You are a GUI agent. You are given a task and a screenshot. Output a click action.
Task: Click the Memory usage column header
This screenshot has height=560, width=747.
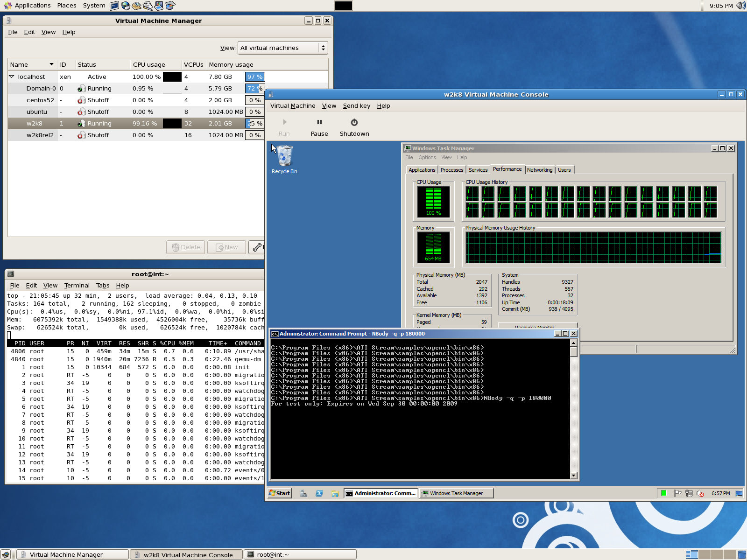pyautogui.click(x=267, y=64)
